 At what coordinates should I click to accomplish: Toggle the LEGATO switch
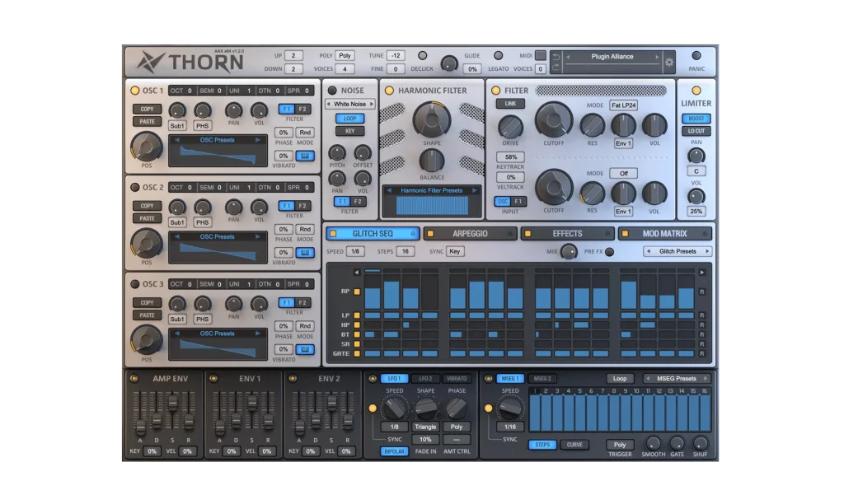[x=499, y=55]
